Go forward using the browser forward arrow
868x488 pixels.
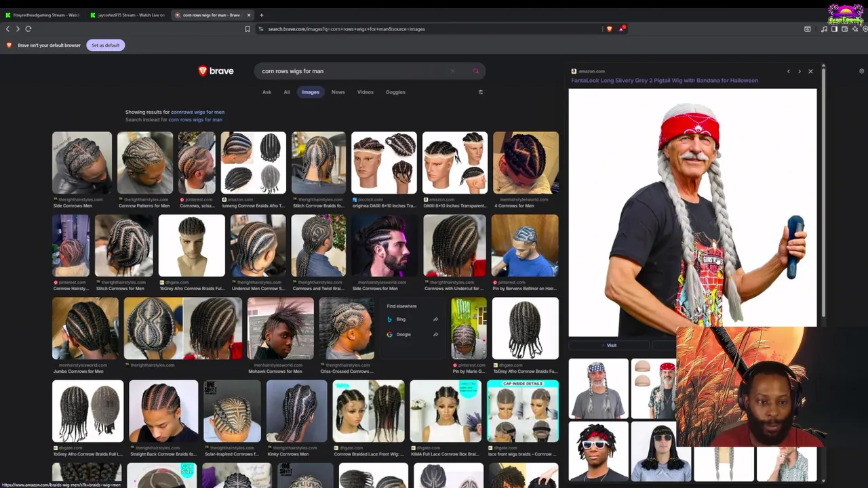point(18,28)
